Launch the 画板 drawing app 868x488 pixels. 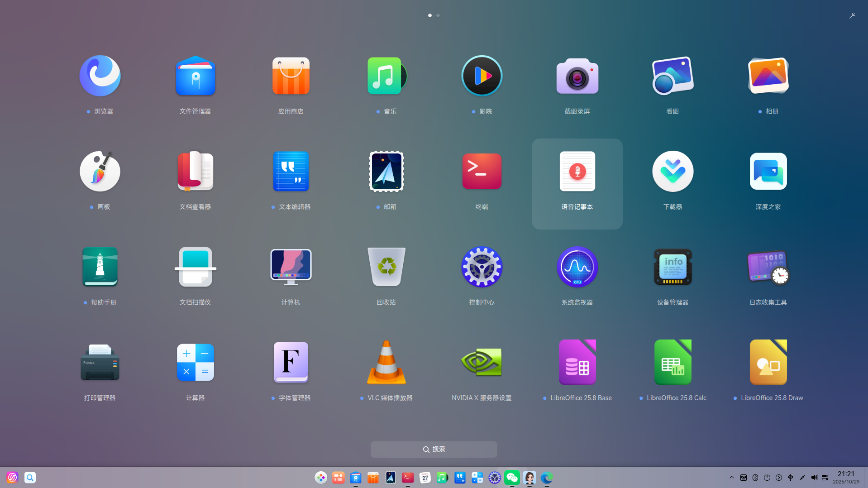tap(100, 172)
